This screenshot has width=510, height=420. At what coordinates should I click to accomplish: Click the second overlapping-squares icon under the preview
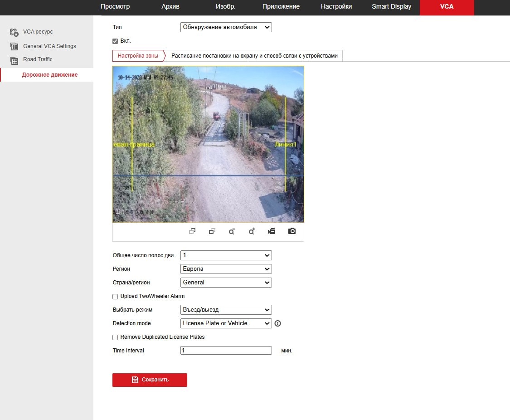(x=212, y=231)
